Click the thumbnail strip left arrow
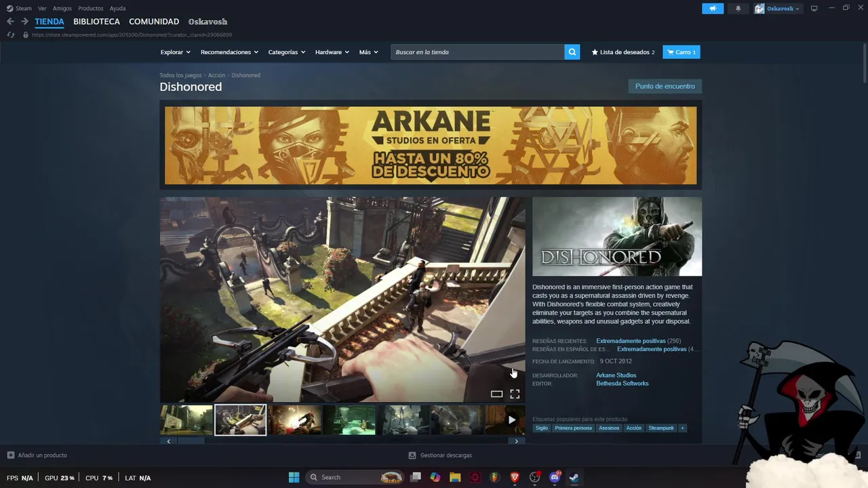The height and width of the screenshot is (488, 868). 168,441
